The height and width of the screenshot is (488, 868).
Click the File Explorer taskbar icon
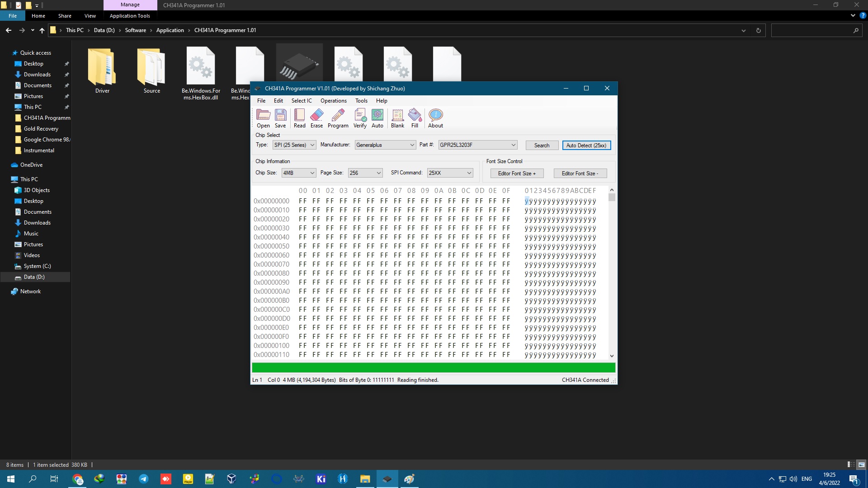pyautogui.click(x=365, y=479)
